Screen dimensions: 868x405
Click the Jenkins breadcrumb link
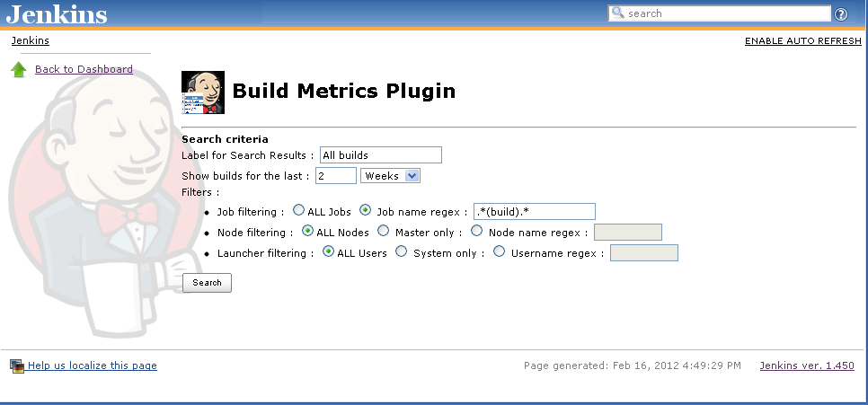tap(31, 40)
